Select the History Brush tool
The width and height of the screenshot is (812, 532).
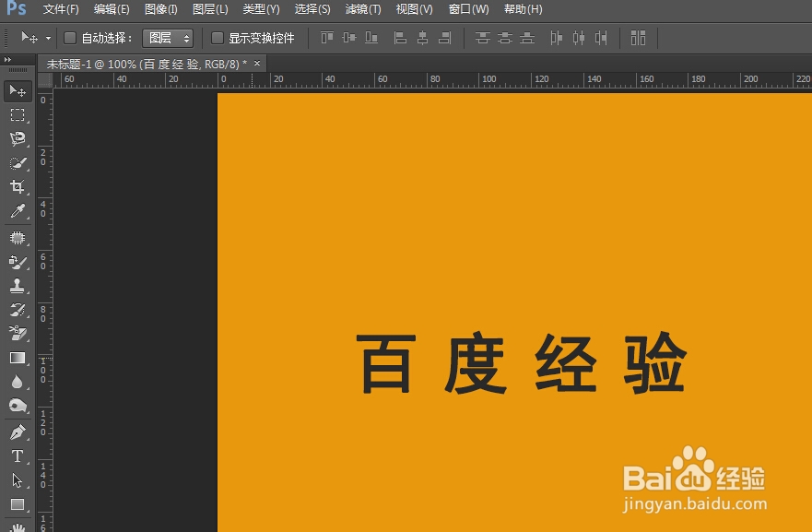coord(18,310)
